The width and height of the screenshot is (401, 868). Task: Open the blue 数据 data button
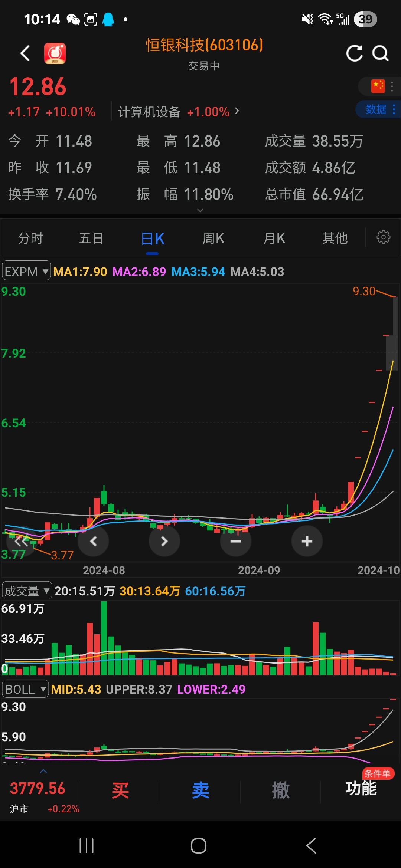pos(378,109)
